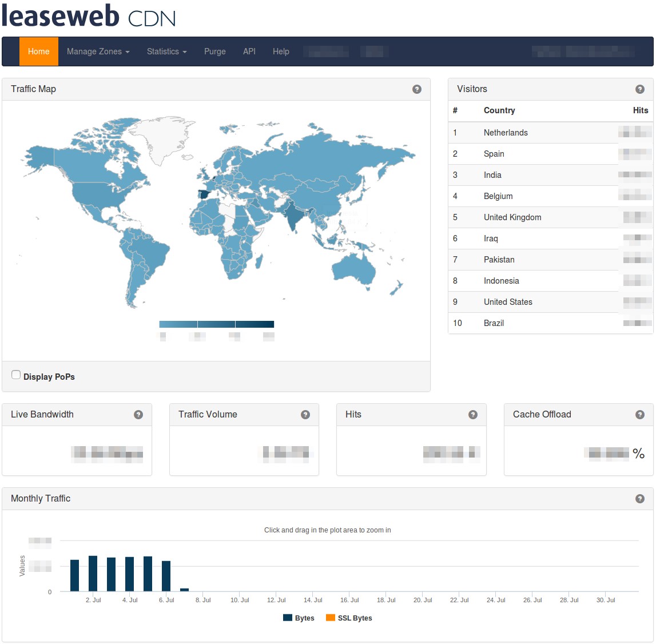Expand the Manage Zones dropdown

(x=98, y=51)
